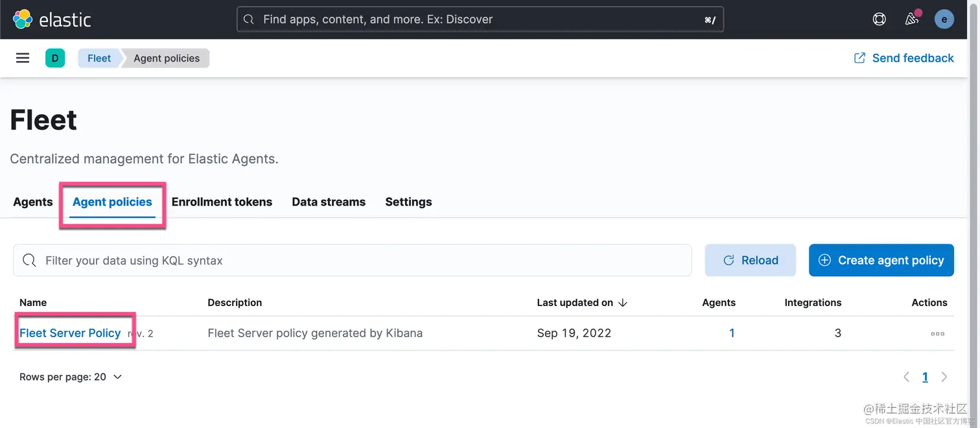Screen dimensions: 980x428
Task: Click the Elastic logo
Action: tap(52, 19)
